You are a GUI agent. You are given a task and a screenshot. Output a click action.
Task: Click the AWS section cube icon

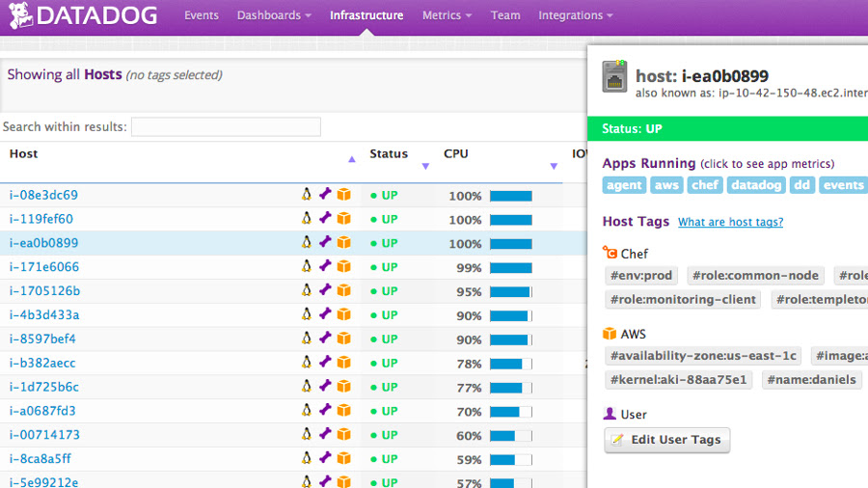pyautogui.click(x=610, y=333)
